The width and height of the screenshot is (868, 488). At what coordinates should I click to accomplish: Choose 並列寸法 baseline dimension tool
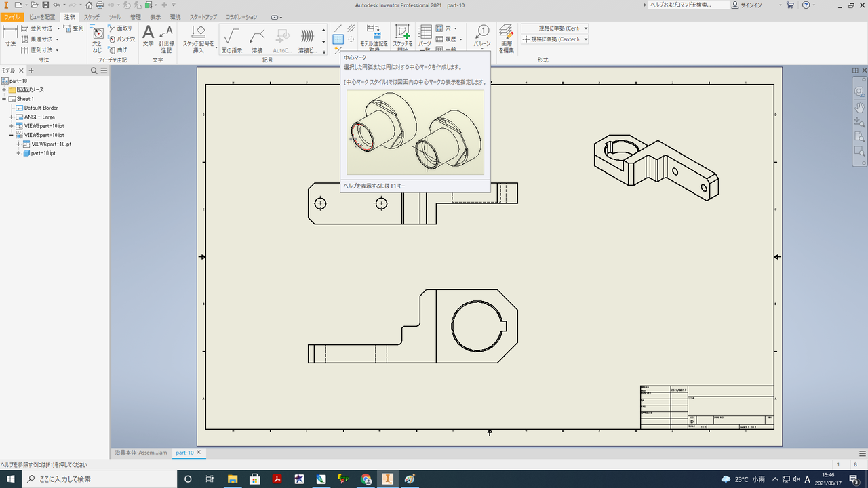(x=37, y=28)
